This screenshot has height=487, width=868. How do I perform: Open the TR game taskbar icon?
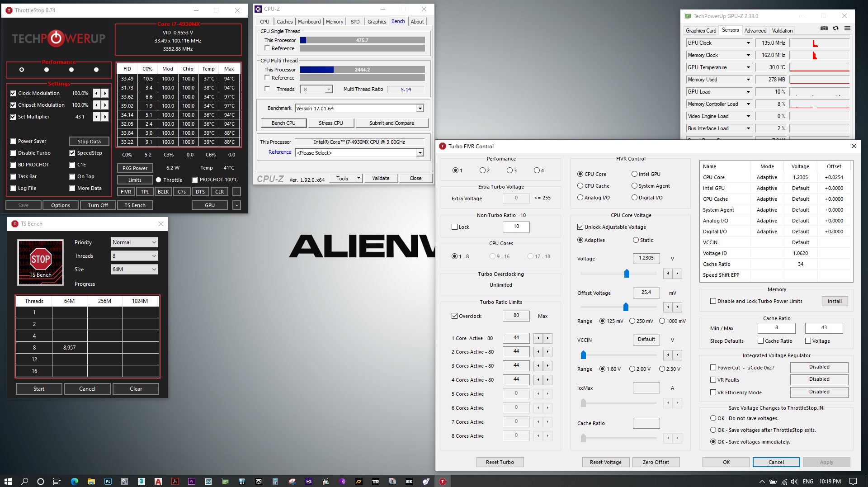[376, 481]
